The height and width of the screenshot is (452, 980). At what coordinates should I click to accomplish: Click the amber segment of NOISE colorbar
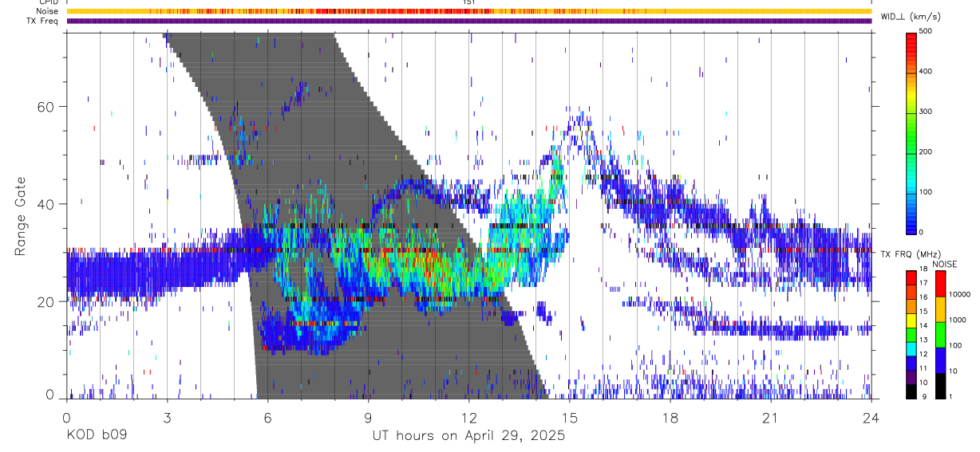coord(940,309)
